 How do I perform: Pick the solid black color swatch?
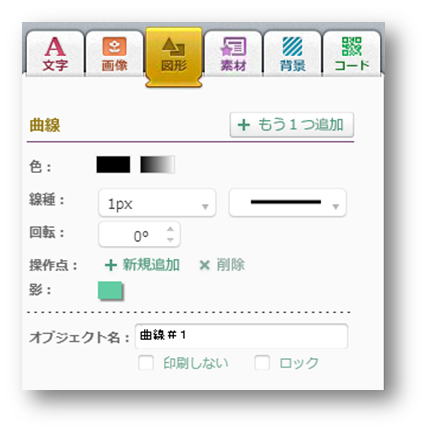[113, 165]
